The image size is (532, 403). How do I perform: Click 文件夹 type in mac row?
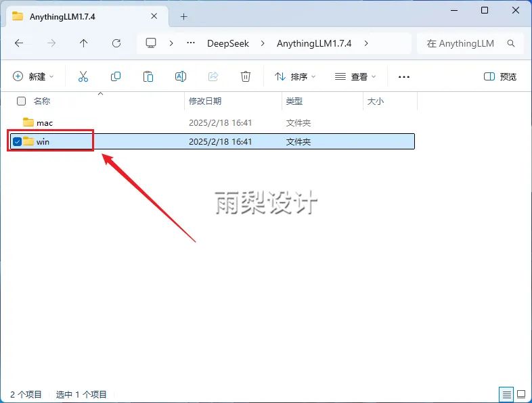(298, 122)
